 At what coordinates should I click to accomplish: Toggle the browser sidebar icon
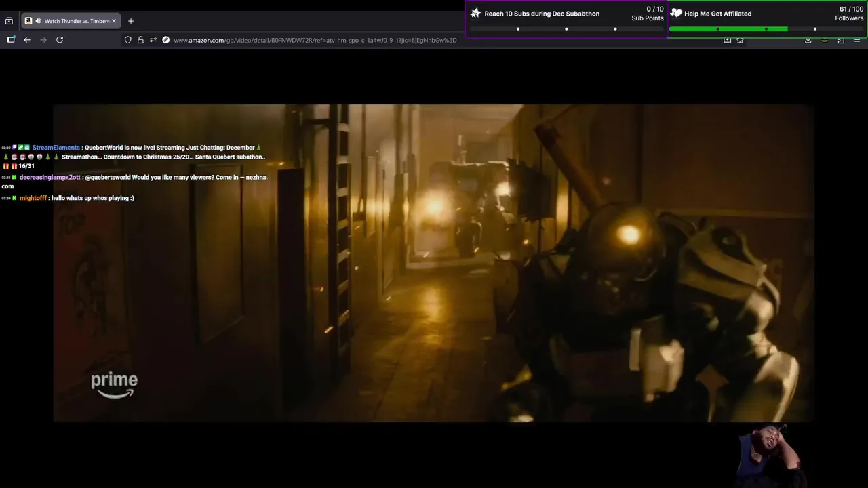11,40
